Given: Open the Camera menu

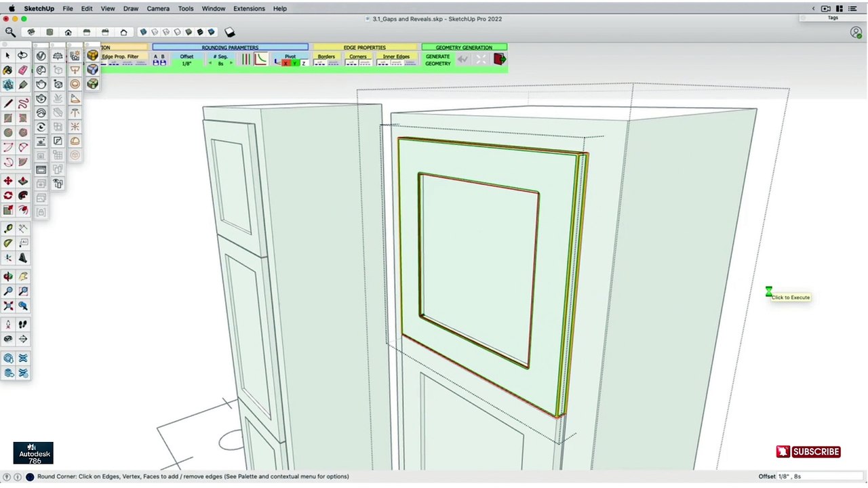Looking at the screenshot, I should click(x=158, y=8).
